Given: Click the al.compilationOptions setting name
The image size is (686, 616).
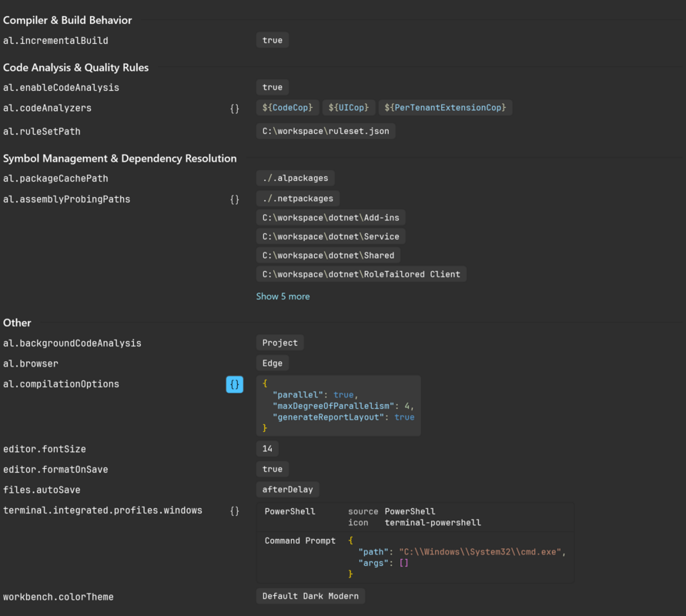Looking at the screenshot, I should [61, 384].
